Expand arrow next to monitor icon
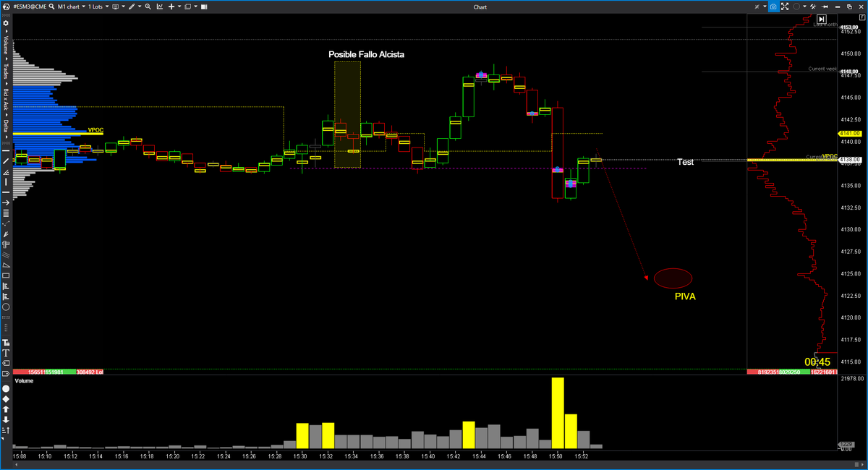The height and width of the screenshot is (470, 868). click(124, 7)
